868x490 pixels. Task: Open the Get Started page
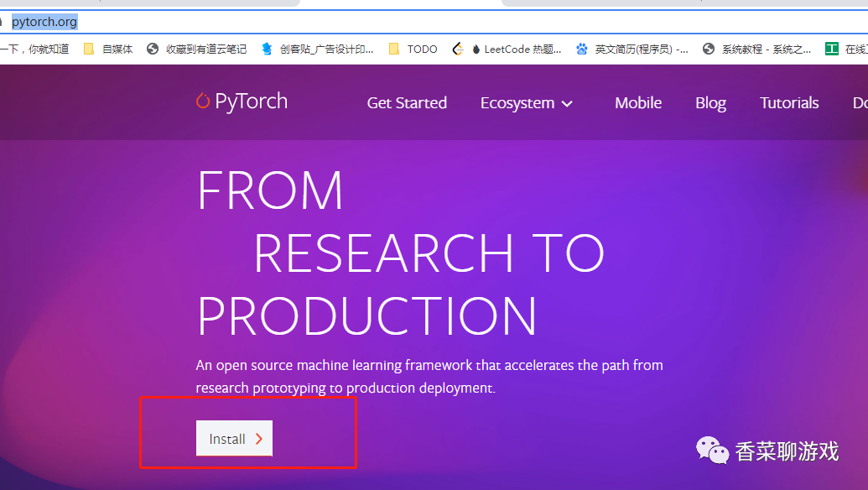pos(407,103)
